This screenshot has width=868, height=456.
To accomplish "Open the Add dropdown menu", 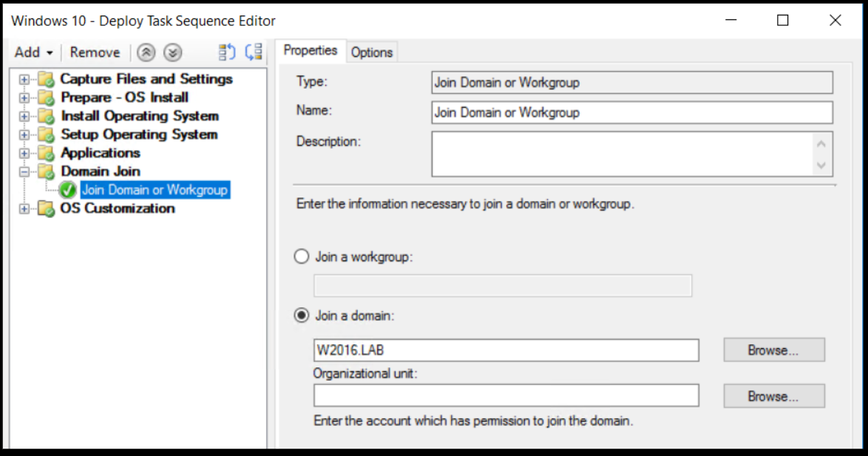I will (x=33, y=52).
